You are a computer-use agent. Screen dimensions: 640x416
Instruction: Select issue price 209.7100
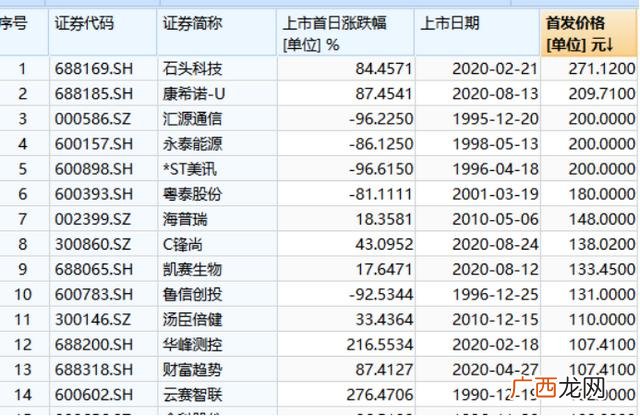[602, 94]
